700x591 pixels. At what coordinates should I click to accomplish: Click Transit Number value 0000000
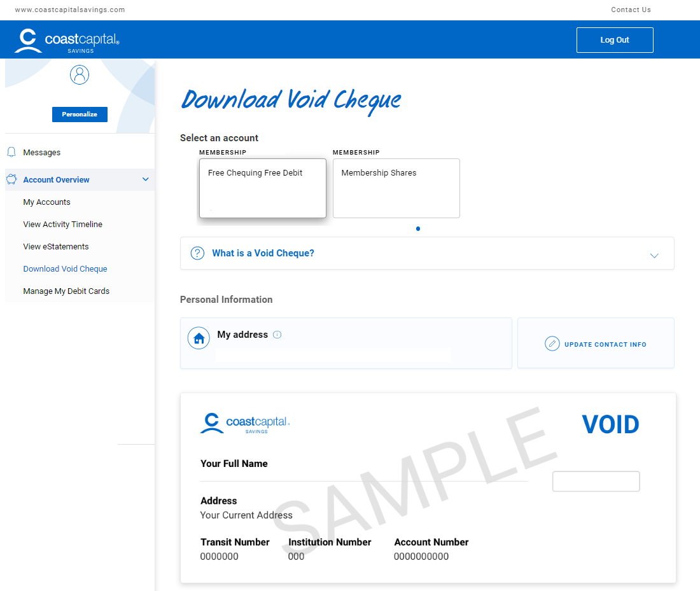pyautogui.click(x=219, y=556)
